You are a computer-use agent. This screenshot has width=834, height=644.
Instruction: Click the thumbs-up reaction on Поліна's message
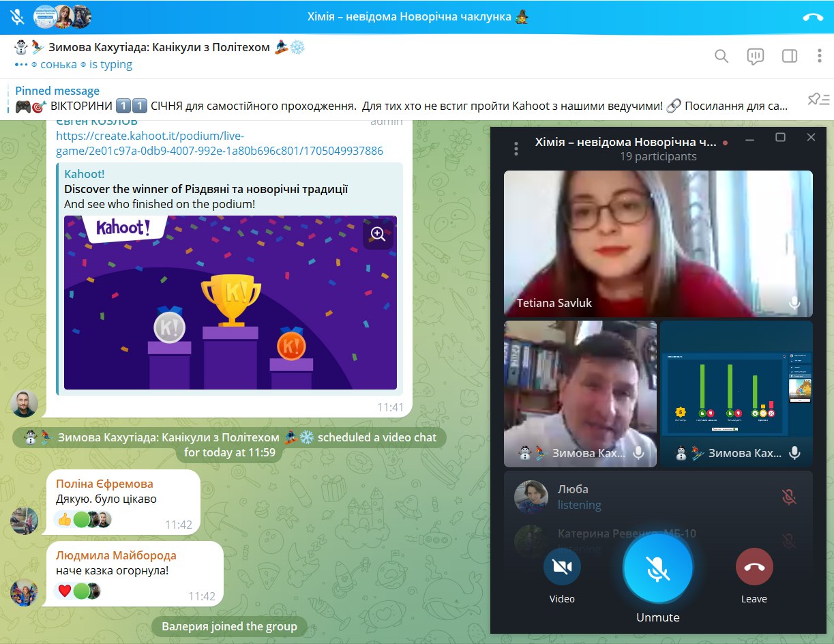(65, 519)
